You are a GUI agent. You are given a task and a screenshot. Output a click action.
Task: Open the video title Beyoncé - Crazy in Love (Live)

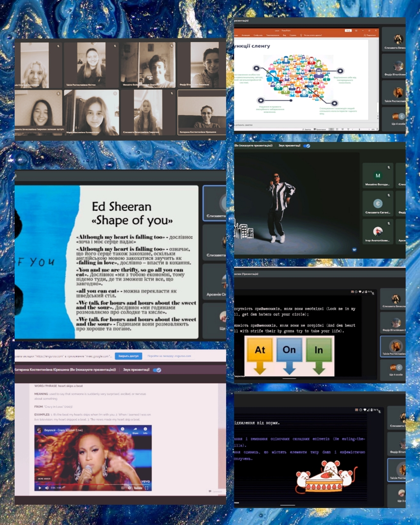click(63, 430)
